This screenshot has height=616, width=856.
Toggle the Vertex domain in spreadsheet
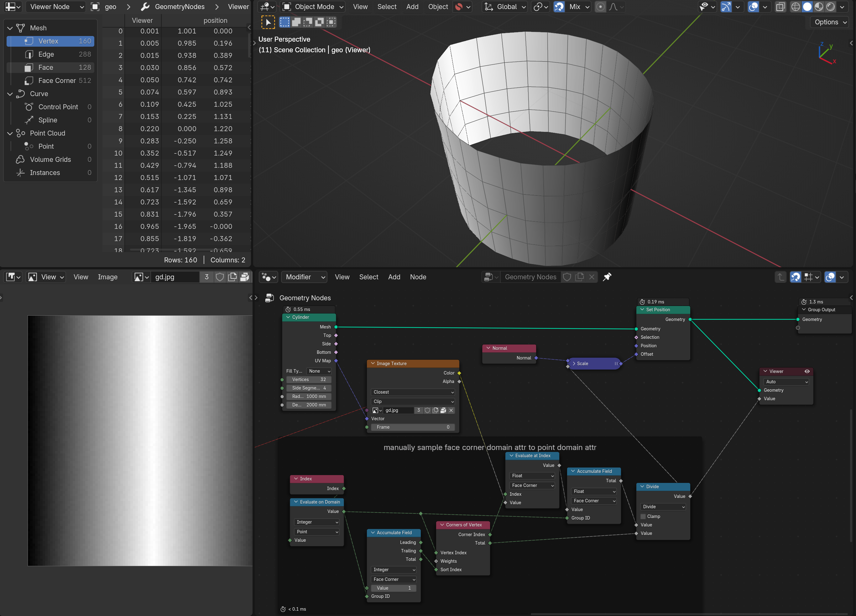tap(50, 41)
